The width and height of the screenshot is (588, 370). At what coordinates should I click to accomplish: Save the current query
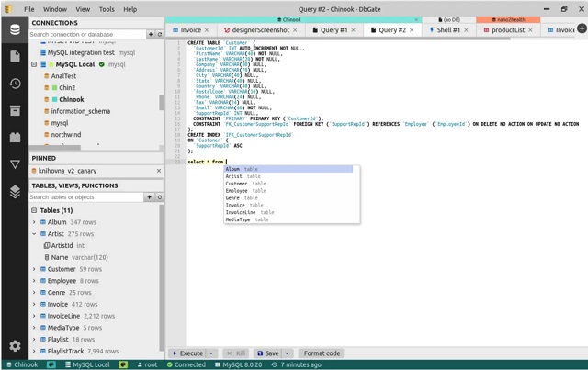coord(268,353)
